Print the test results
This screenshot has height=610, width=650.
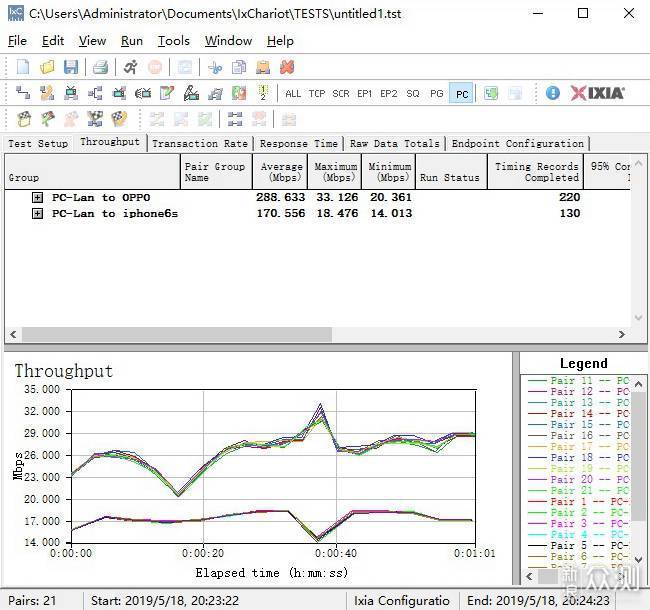100,67
